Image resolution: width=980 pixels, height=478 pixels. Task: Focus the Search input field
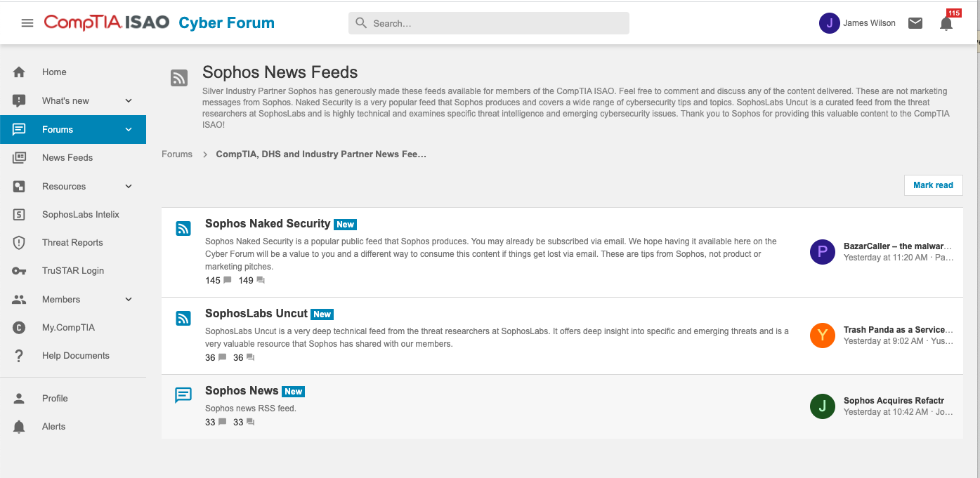pos(489,23)
